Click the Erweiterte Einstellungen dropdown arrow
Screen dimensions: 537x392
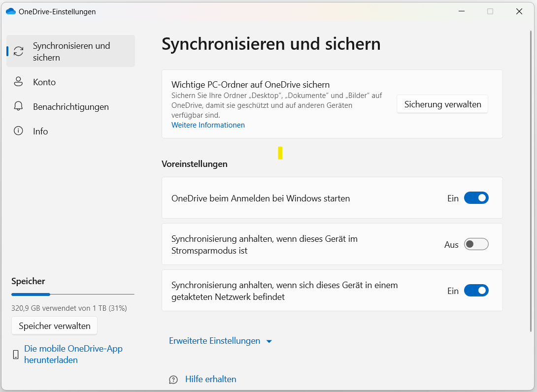(x=269, y=341)
